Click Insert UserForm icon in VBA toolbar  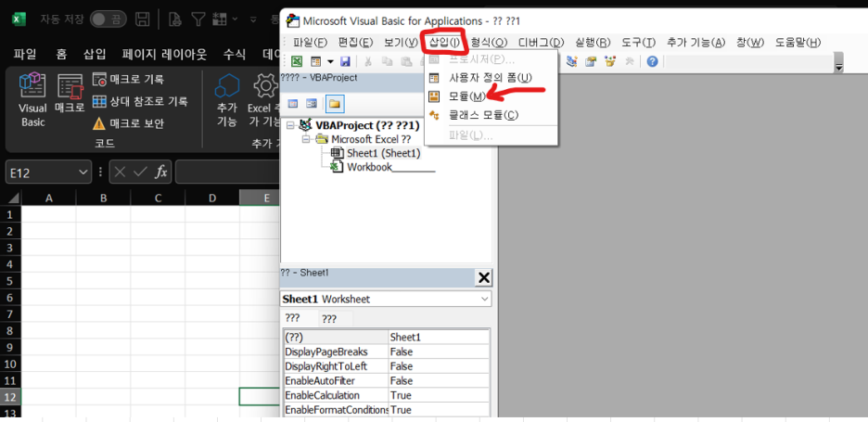(316, 61)
